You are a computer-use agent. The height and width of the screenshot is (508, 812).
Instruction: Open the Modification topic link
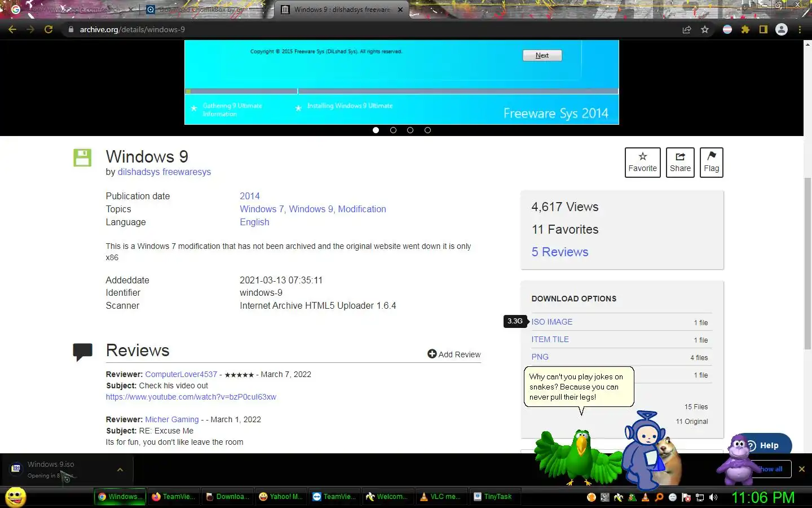click(362, 209)
